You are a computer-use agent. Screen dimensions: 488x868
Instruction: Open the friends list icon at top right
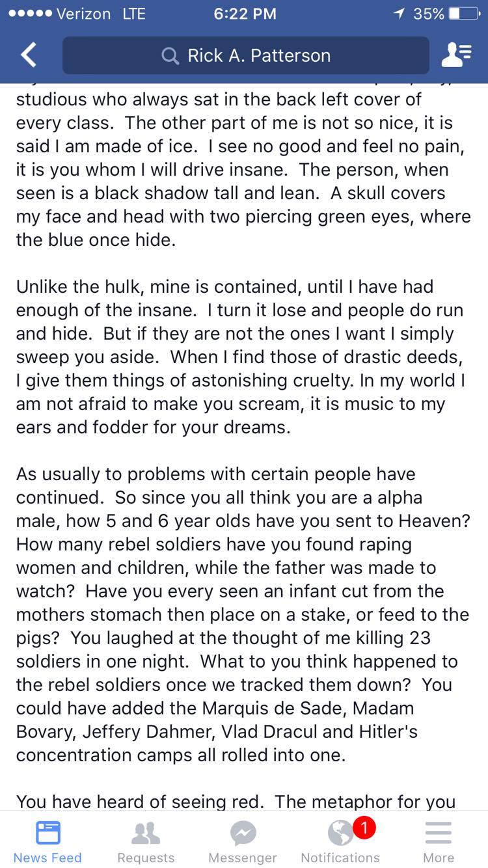(x=455, y=55)
